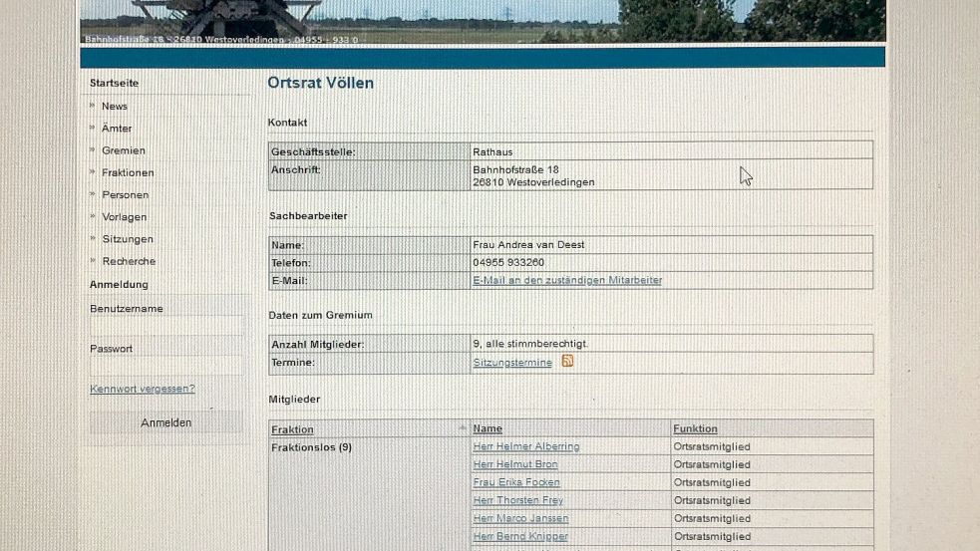Click the Rathaus value in Geschäftsstelle row
980x551 pixels.
click(492, 151)
